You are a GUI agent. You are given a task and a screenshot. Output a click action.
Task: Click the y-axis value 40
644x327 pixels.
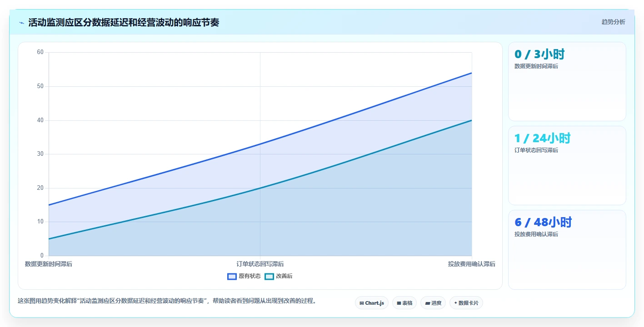pos(40,120)
